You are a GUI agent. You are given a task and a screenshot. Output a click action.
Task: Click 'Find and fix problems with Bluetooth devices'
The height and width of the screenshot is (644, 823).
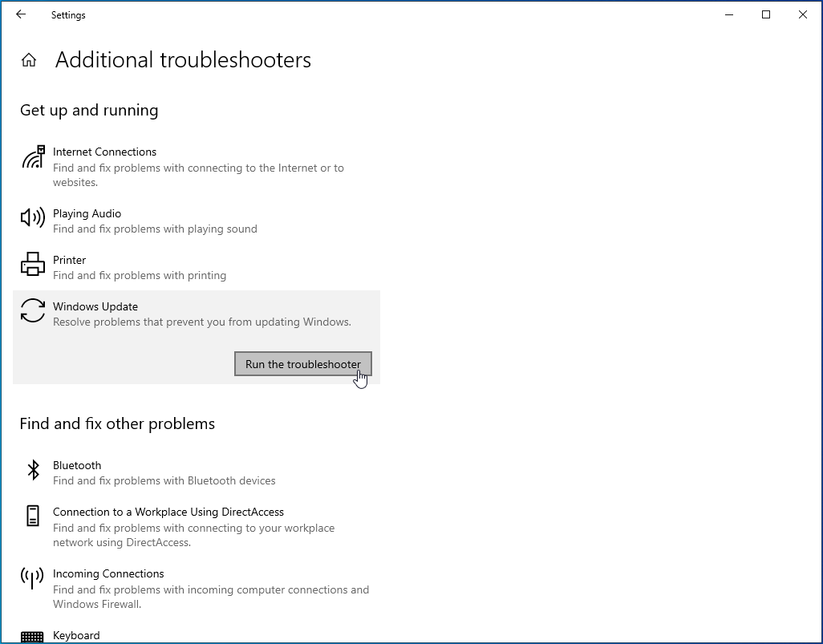coord(164,480)
